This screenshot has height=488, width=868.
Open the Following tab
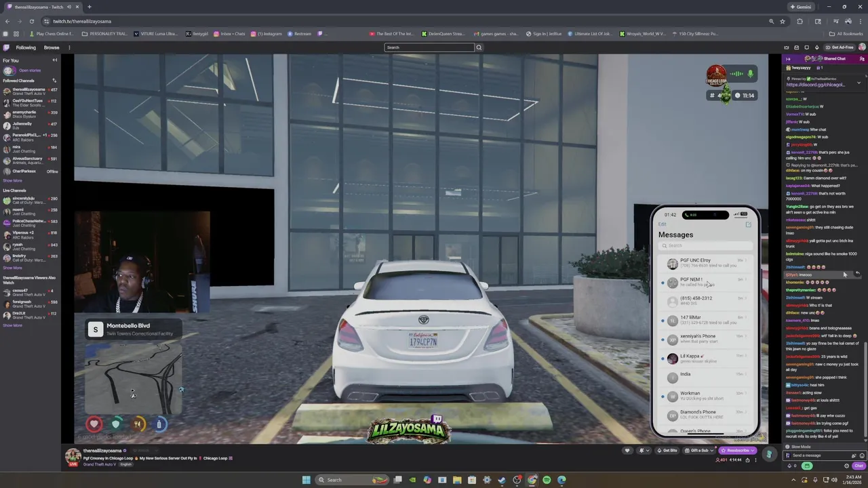tap(26, 47)
